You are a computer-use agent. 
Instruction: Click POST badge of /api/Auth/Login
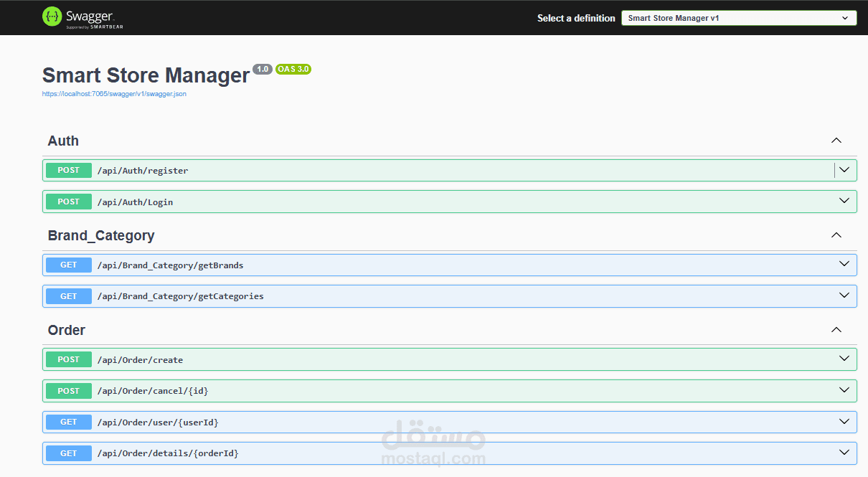pos(69,202)
